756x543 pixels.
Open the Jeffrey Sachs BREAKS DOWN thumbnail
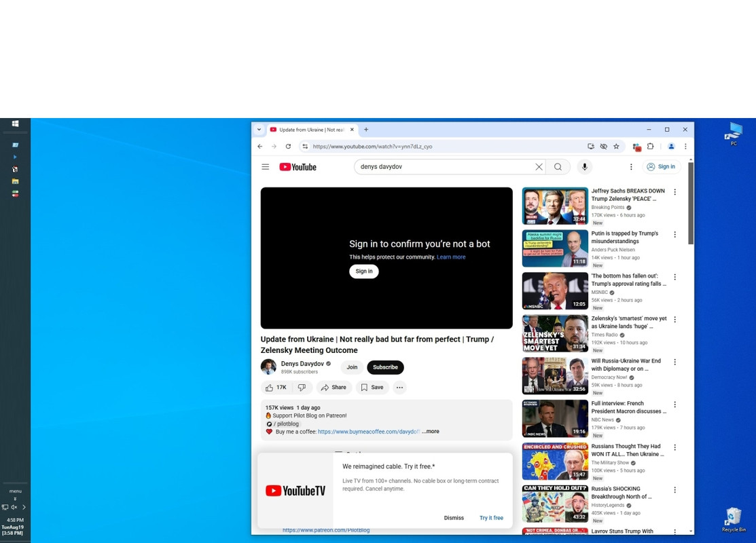click(555, 206)
